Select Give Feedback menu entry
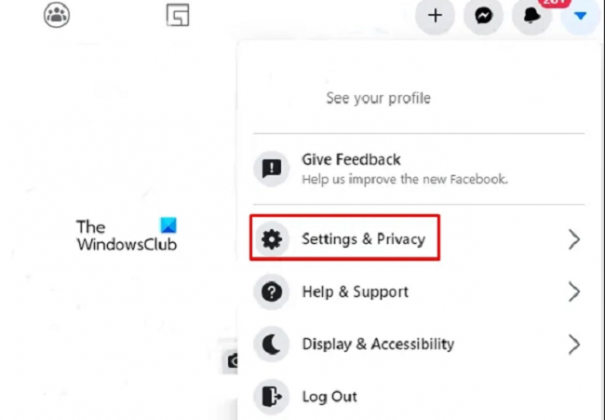Image resolution: width=605 pixels, height=420 pixels. (419, 169)
